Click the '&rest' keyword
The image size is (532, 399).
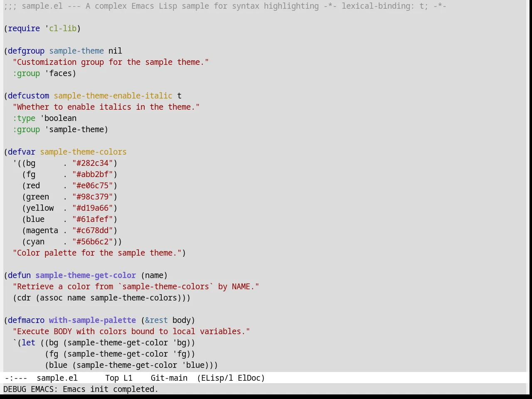pos(156,320)
